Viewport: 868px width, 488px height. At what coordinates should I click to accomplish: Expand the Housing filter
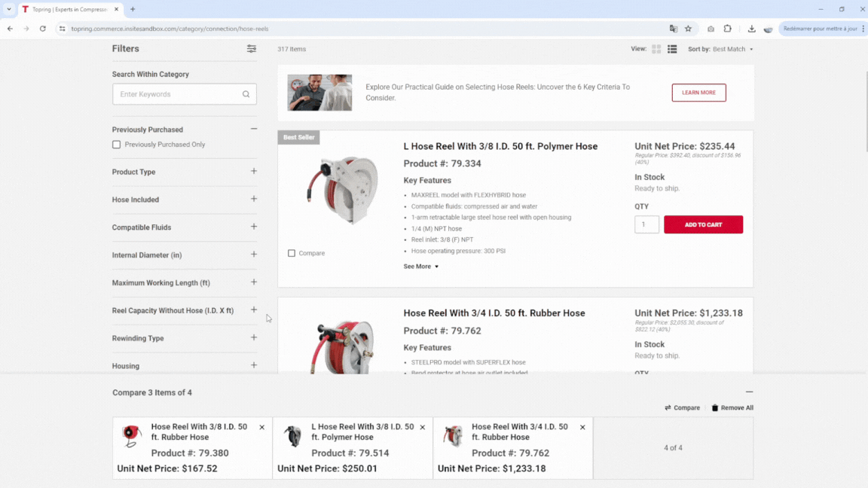[253, 365]
